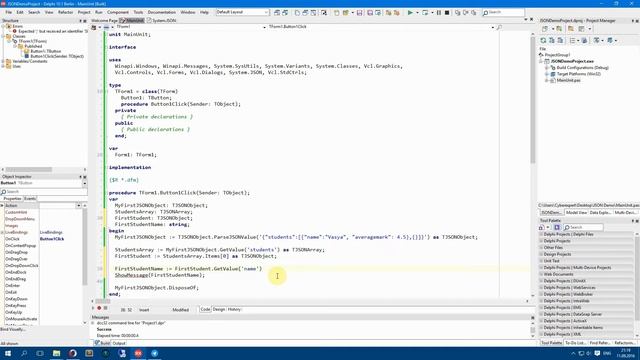Select JSONDemoProject.exe in Project Manager
Image resolution: width=640 pixels, height=360 pixels.
pos(572,61)
